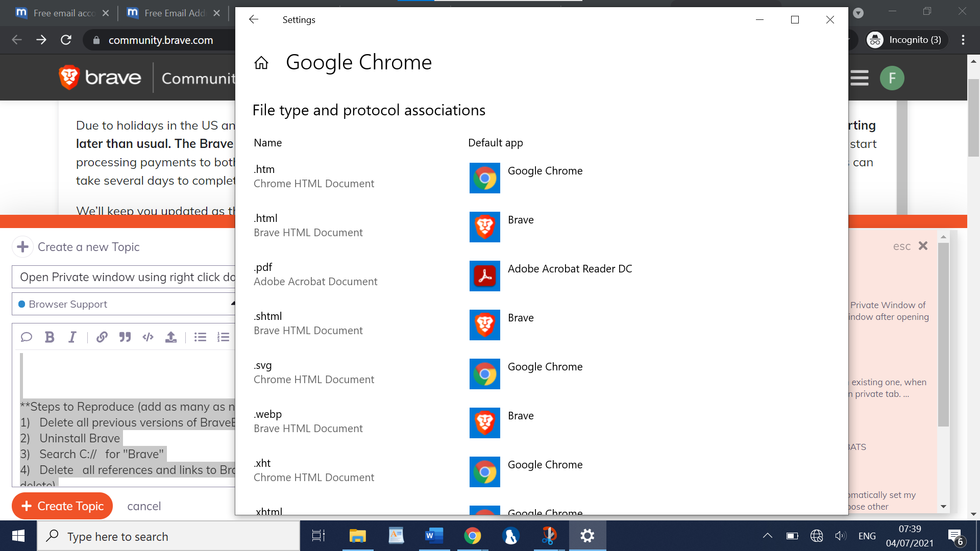This screenshot has width=980, height=551.
Task: Click Bold icon in topic editor
Action: pos(50,337)
